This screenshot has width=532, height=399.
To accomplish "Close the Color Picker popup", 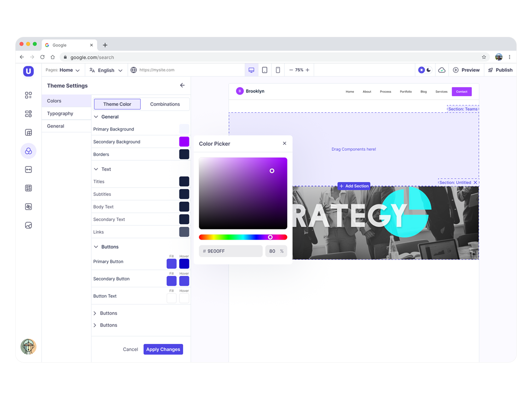I will 284,143.
